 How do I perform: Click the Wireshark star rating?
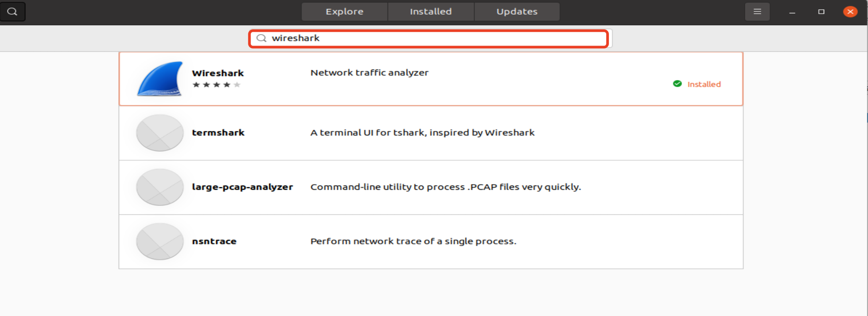pyautogui.click(x=217, y=85)
